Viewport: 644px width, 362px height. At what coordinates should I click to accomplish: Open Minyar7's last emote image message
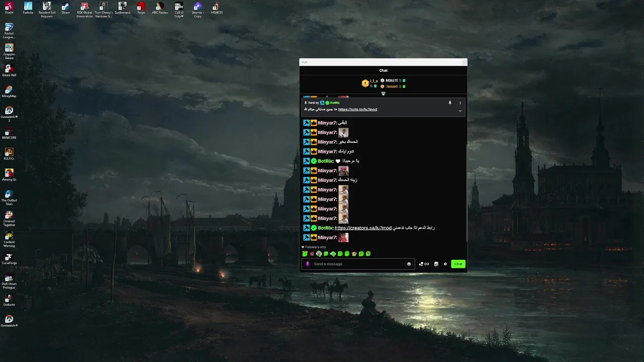pyautogui.click(x=343, y=237)
